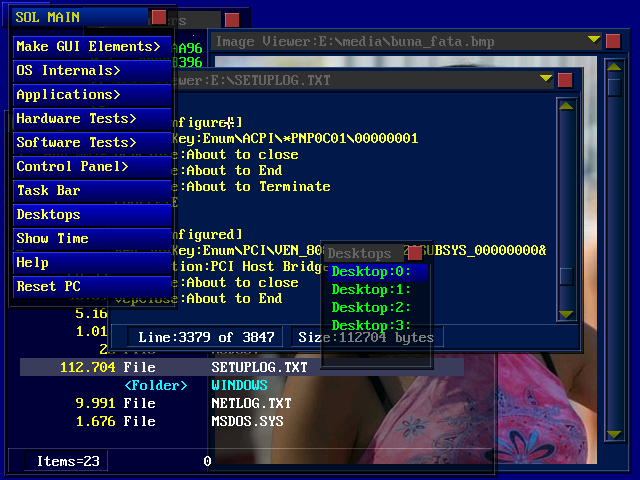
Task: Click the Items=23 status field
Action: tap(66, 461)
